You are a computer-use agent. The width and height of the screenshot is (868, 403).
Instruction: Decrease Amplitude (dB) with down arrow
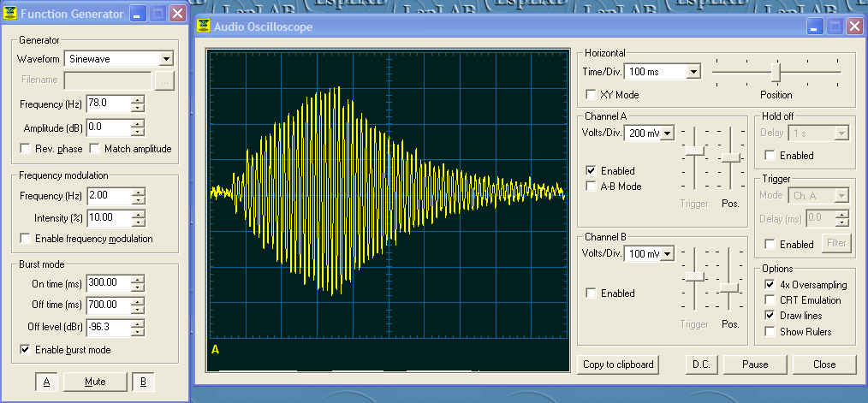tap(138, 132)
